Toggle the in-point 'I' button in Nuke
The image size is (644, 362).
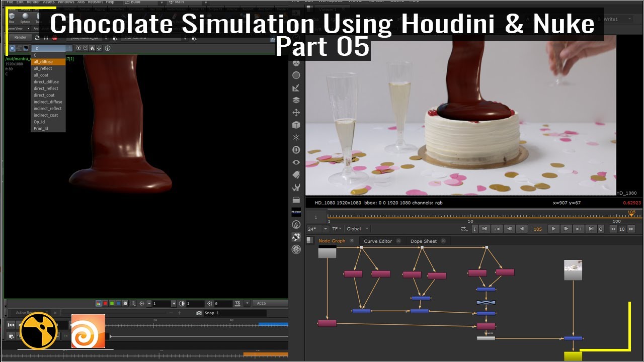(474, 229)
